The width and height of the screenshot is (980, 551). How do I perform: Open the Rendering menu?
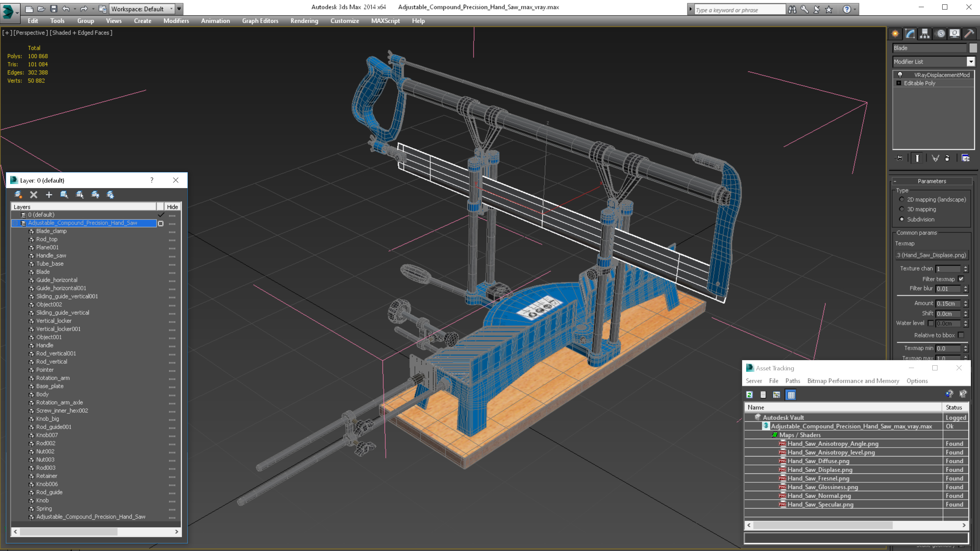(304, 21)
